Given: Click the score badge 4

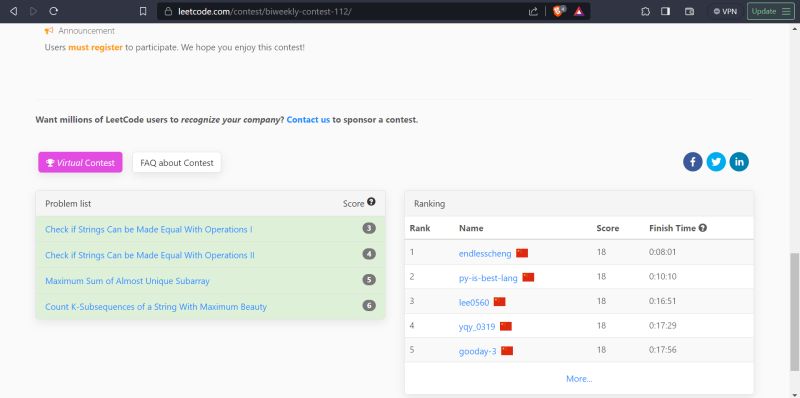Looking at the screenshot, I should [369, 254].
